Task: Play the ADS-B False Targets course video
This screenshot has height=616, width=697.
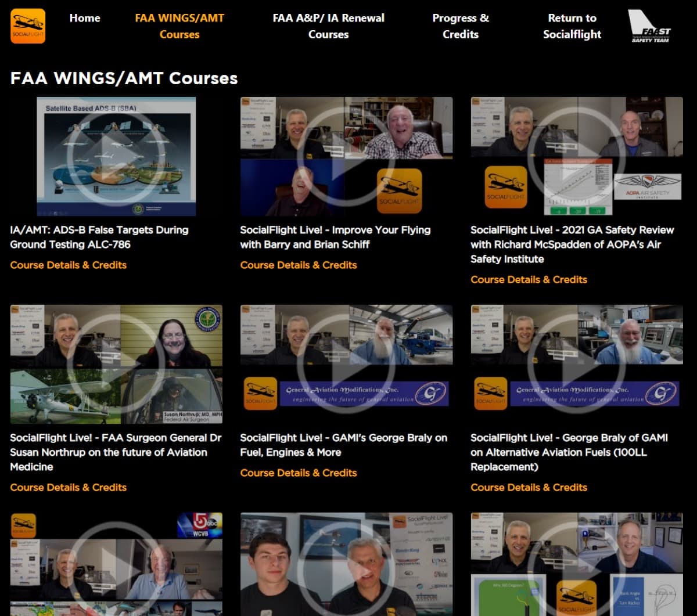Action: click(x=116, y=156)
